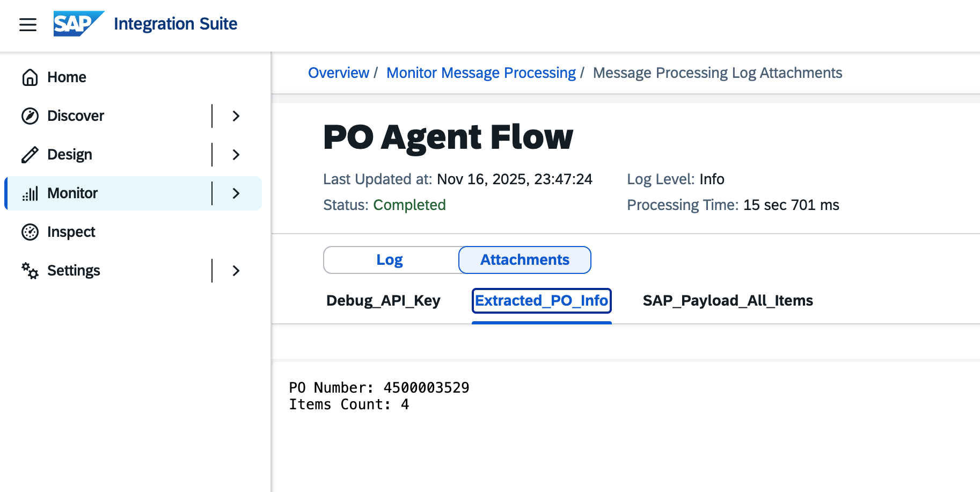Viewport: 980px width, 492px height.
Task: Click the SAP logo
Action: tap(79, 24)
